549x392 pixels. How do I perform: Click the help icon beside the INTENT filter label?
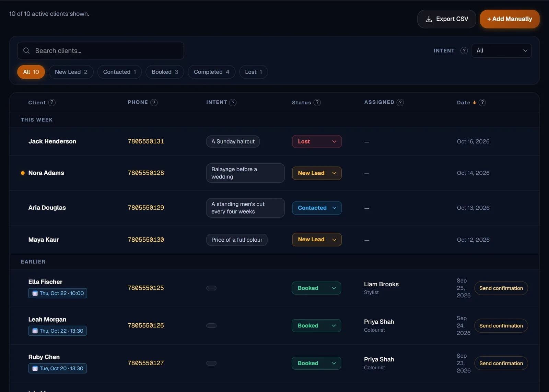464,50
